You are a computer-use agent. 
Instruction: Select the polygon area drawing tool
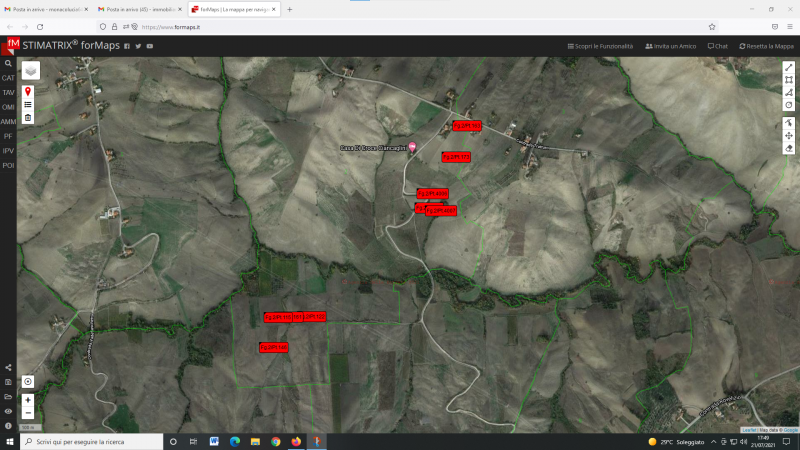(789, 92)
